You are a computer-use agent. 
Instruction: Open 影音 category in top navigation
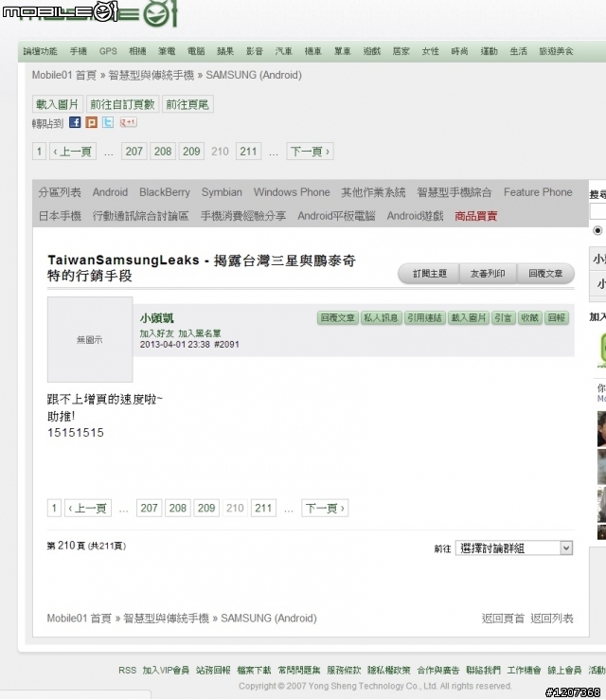(255, 51)
